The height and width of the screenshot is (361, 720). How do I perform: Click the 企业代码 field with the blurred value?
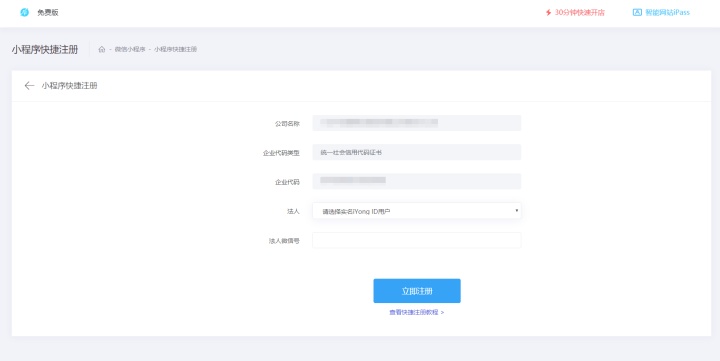(x=416, y=181)
